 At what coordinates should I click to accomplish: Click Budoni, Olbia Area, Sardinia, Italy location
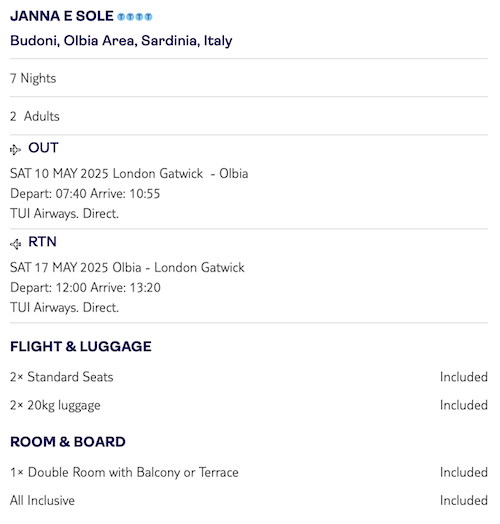point(121,41)
